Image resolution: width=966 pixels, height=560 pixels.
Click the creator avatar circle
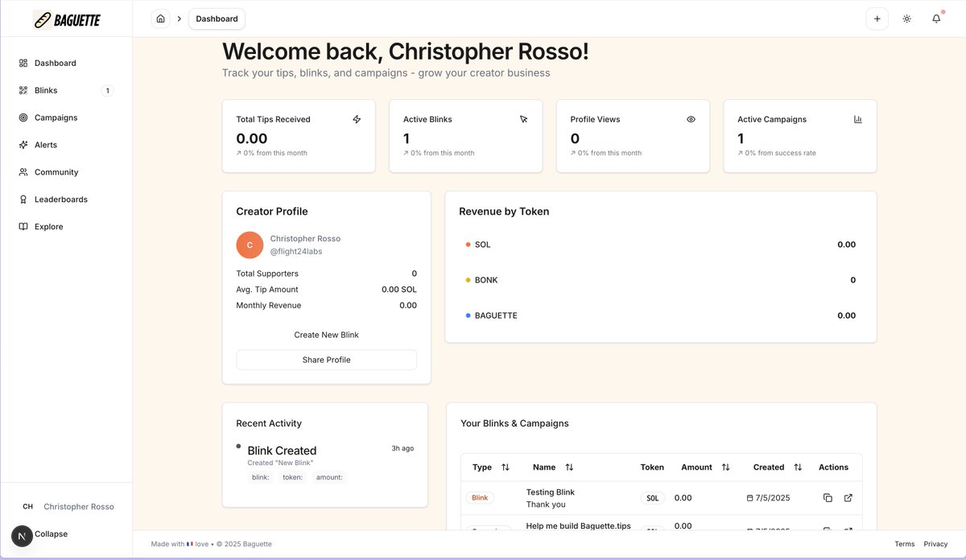coord(250,245)
